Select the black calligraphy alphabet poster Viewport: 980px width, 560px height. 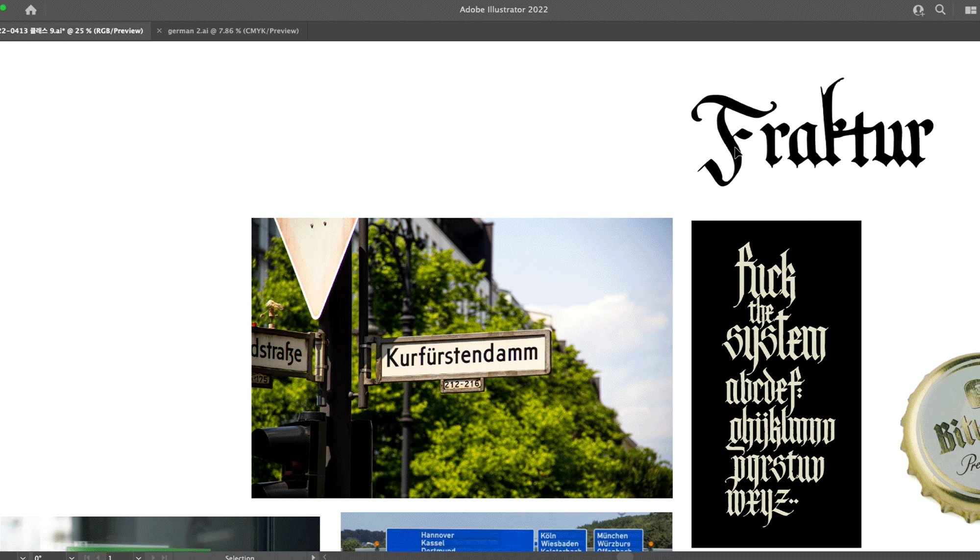pos(776,384)
